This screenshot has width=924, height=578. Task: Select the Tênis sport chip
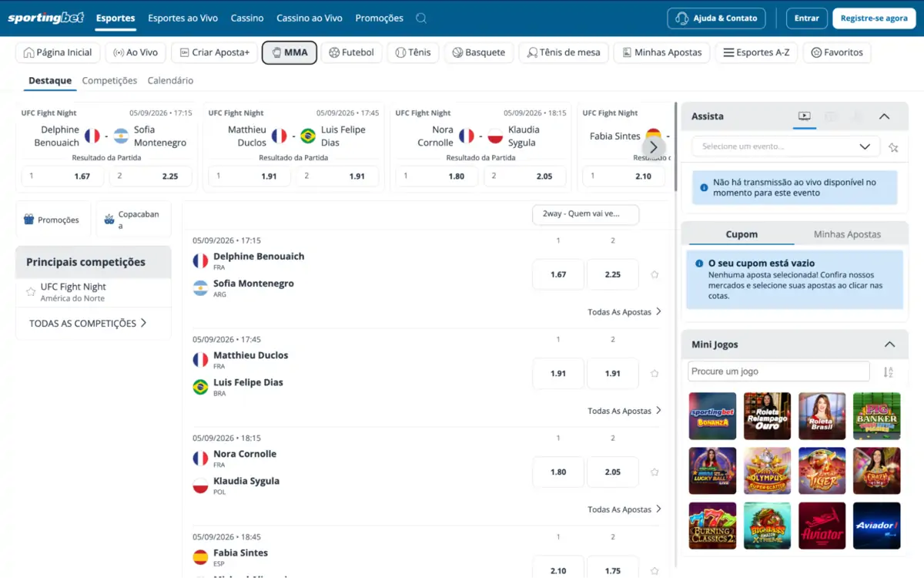click(x=413, y=52)
